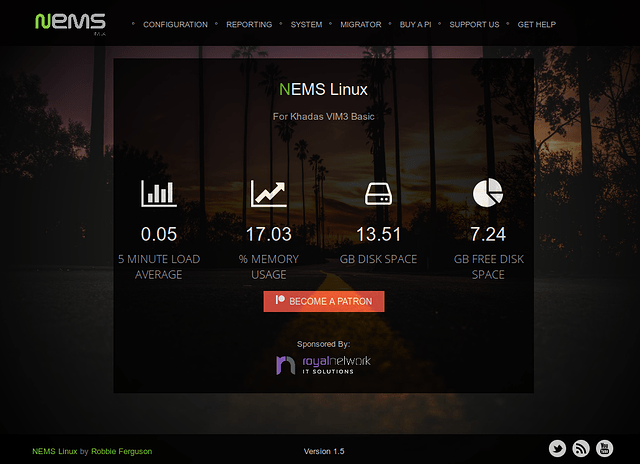The width and height of the screenshot is (640, 464).
Task: Open the NEMS Linux footer link
Action: [x=55, y=451]
